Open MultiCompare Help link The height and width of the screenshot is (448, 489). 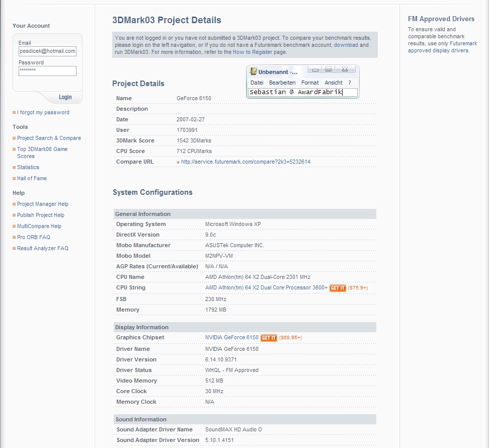tap(39, 226)
